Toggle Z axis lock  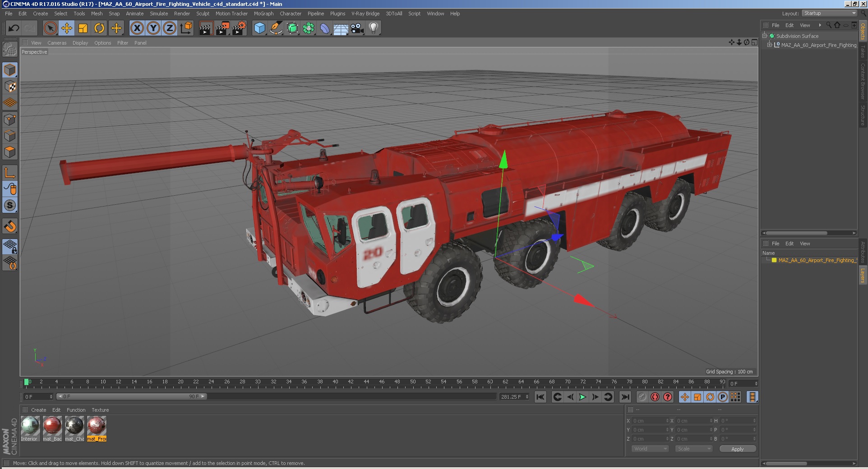pyautogui.click(x=170, y=28)
